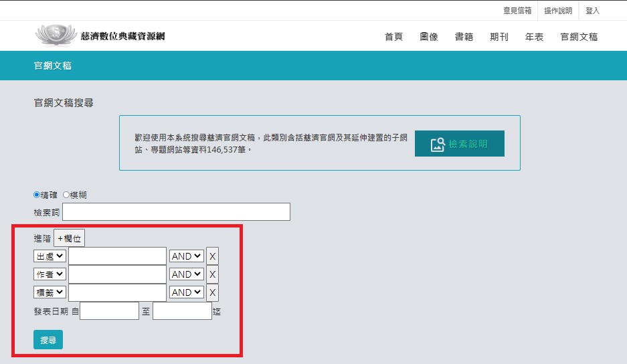Open the 操作說明 link
Image resolution: width=627 pixels, height=364 pixels.
[558, 11]
